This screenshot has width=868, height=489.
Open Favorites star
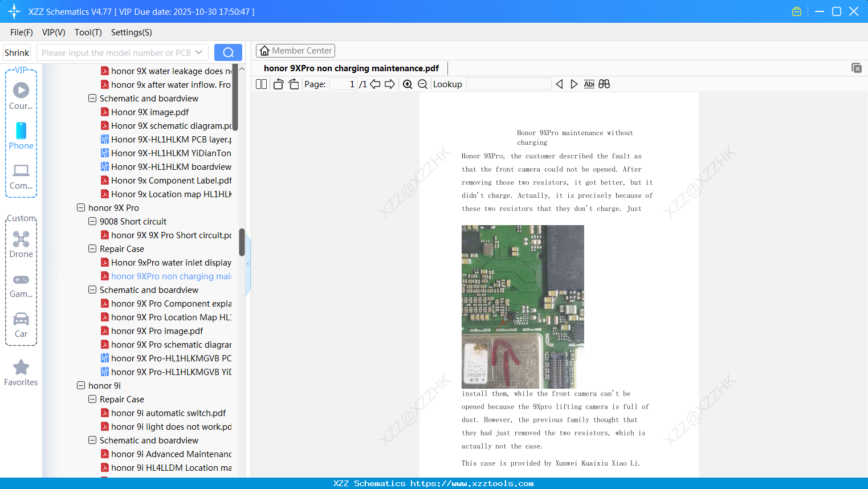(21, 373)
